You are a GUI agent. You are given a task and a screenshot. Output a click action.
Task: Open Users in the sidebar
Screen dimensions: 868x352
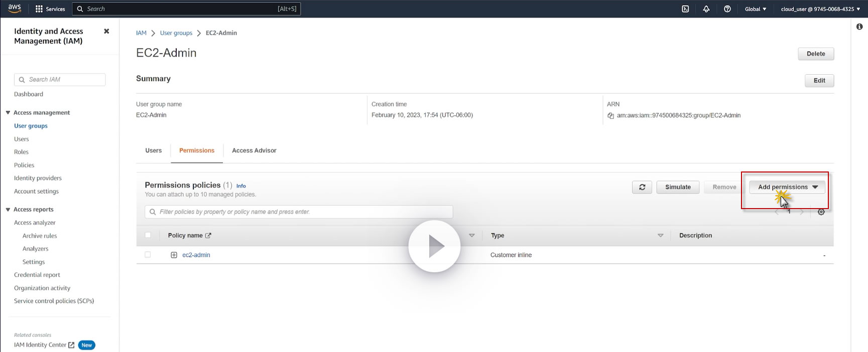click(22, 139)
